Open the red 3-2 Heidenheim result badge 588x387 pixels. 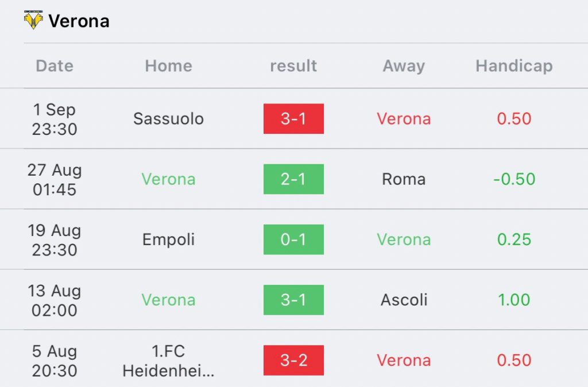point(293,360)
